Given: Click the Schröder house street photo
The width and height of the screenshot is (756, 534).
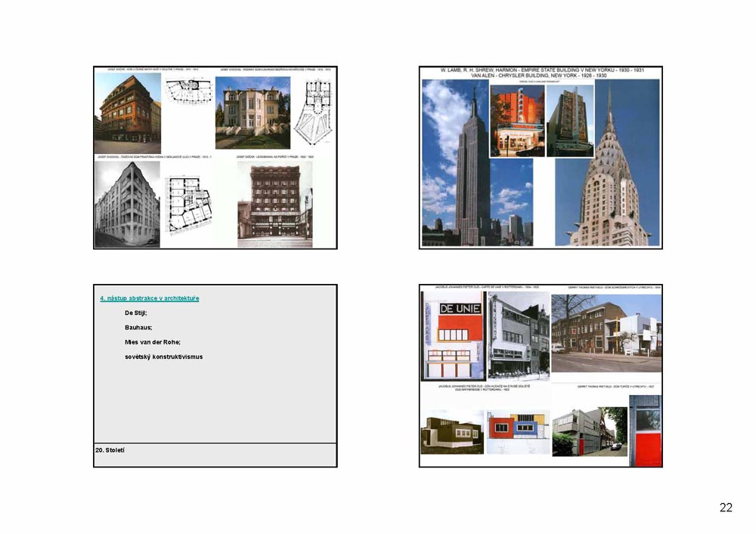Looking at the screenshot, I should coord(606,333).
